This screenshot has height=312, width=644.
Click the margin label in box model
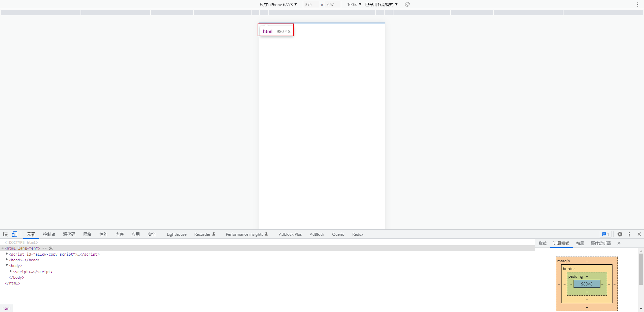(x=563, y=261)
